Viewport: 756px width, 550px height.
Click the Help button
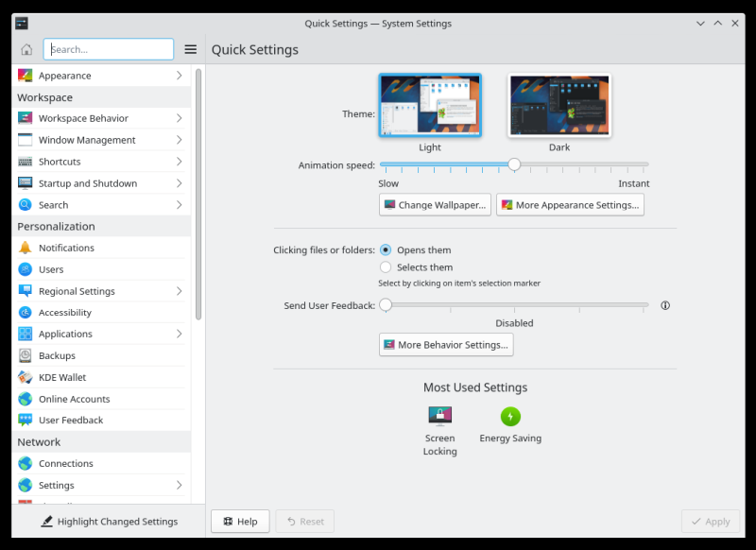click(240, 521)
